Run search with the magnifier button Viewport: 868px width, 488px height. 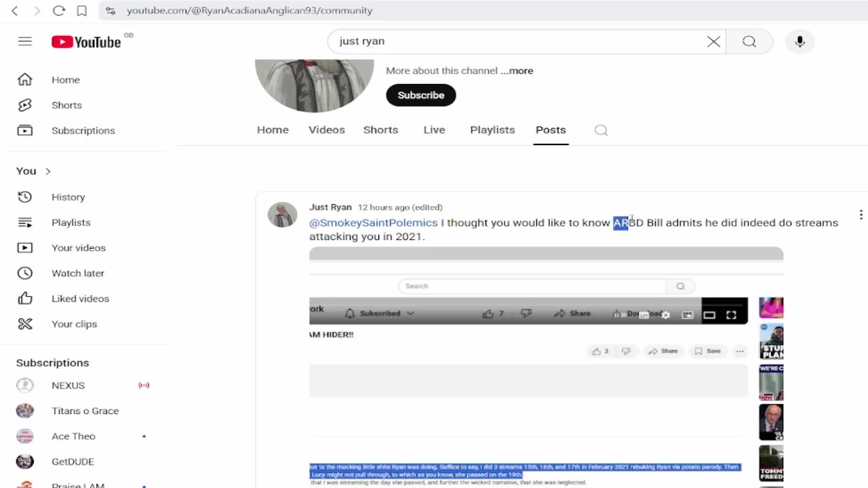(x=749, y=41)
